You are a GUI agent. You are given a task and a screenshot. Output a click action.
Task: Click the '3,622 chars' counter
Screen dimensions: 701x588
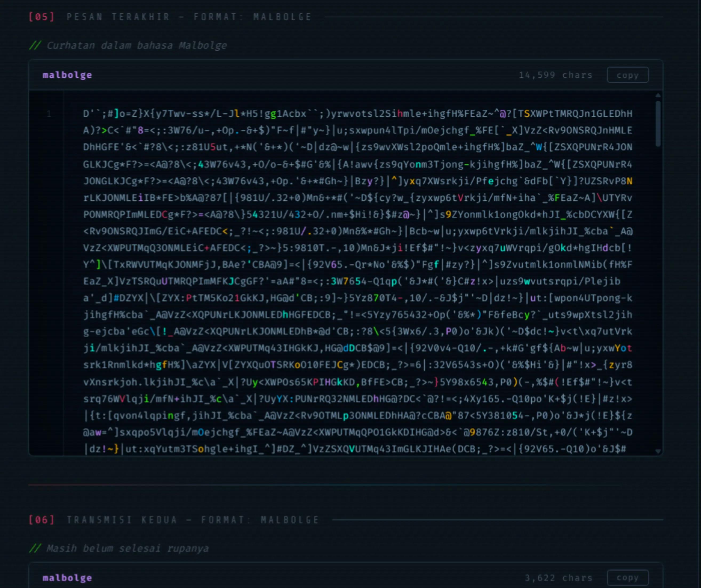tap(559, 578)
